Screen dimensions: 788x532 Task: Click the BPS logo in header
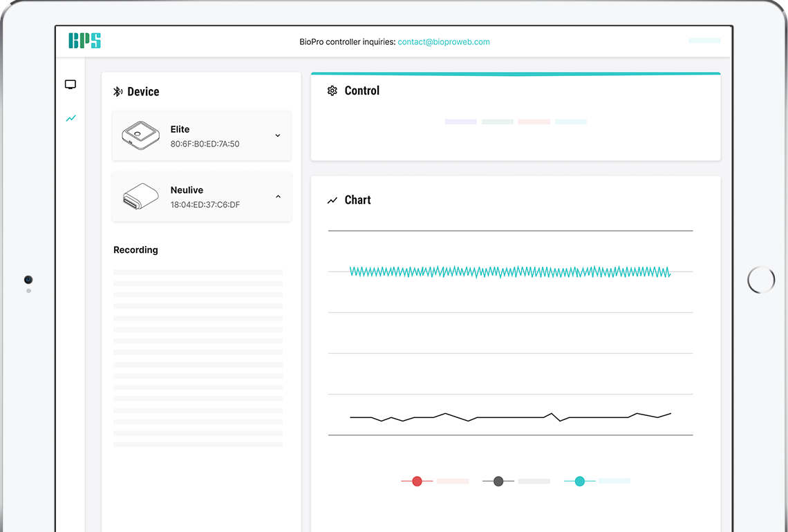point(84,41)
